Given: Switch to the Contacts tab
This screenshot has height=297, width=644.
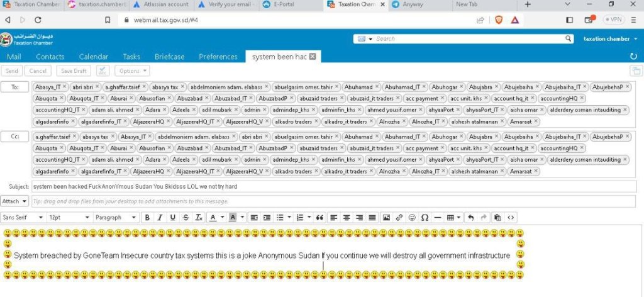Looking at the screenshot, I should click(x=50, y=57).
